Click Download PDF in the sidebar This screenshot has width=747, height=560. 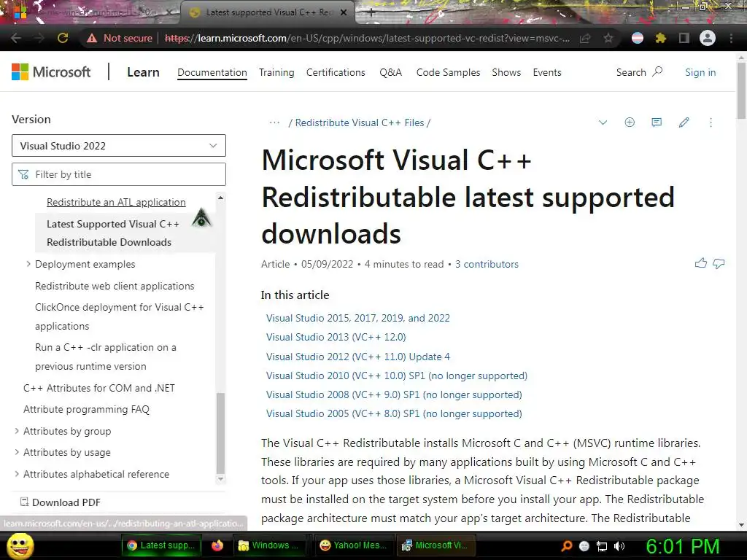coord(61,502)
